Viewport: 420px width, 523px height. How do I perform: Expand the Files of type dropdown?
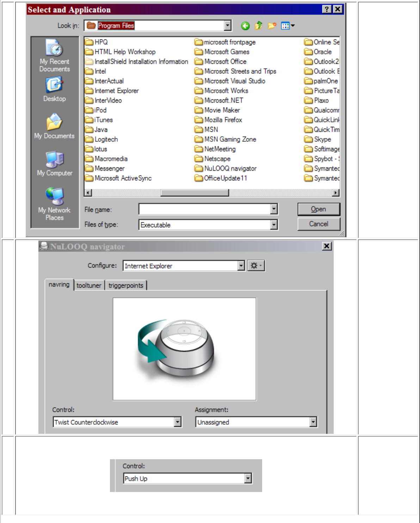pos(274,224)
